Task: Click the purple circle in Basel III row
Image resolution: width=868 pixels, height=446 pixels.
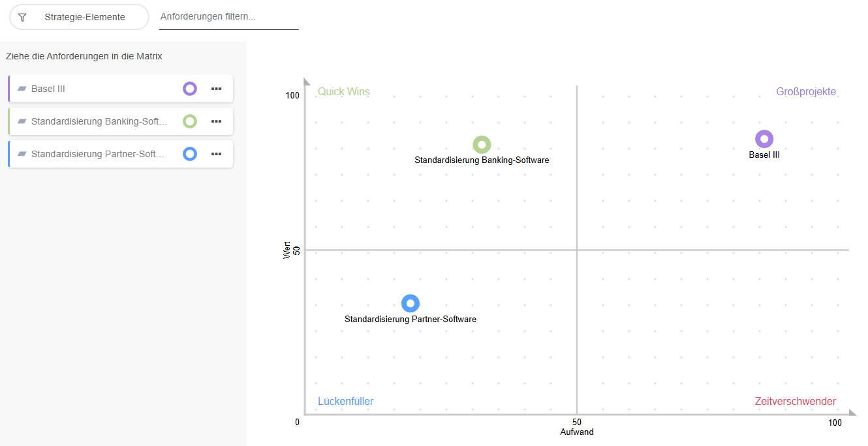Action: point(190,89)
